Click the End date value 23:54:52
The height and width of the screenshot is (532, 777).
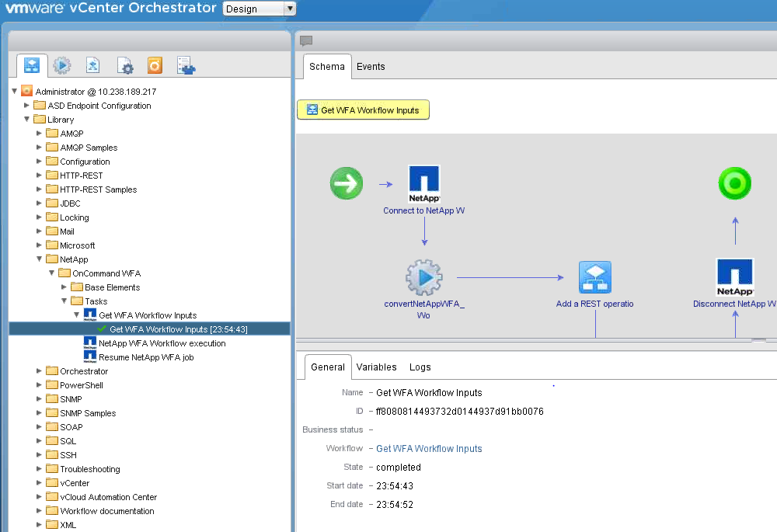(395, 505)
